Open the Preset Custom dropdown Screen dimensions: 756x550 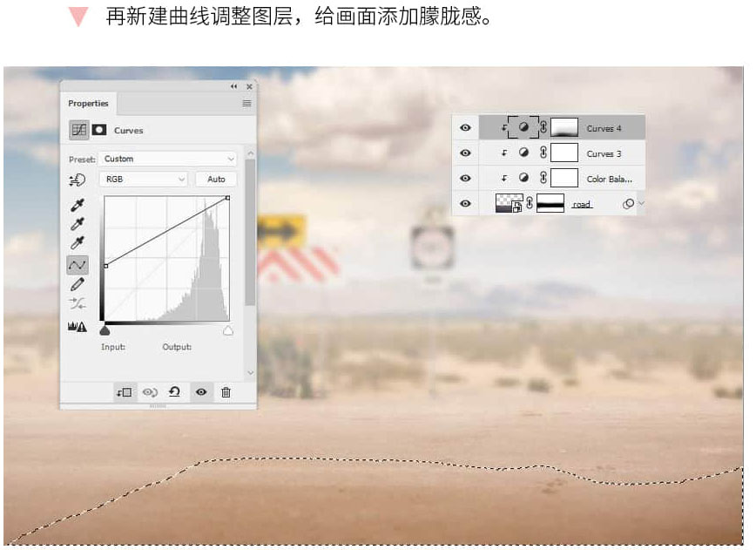[x=168, y=159]
